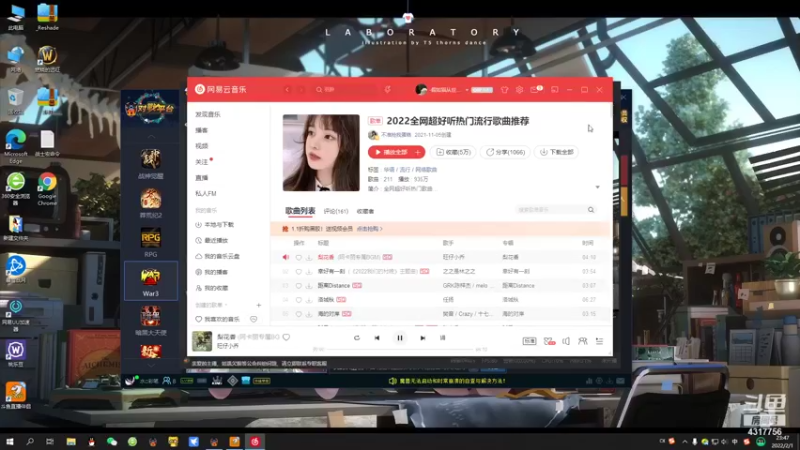
Task: Open listen-together friends icon
Action: 583,341
